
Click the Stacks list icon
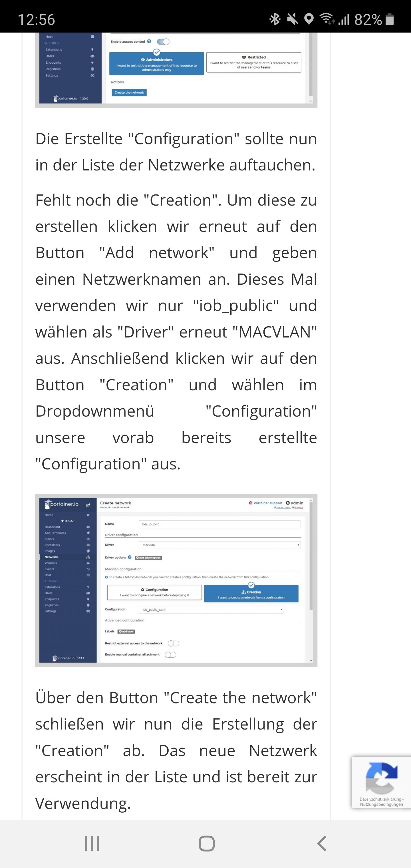88,539
